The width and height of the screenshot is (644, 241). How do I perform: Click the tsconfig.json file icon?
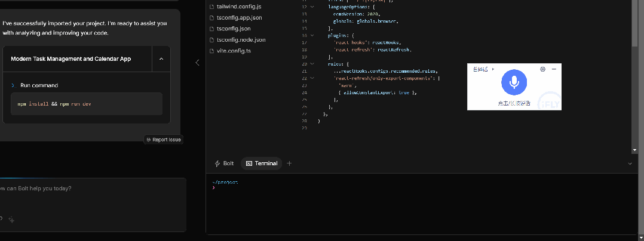[x=212, y=29]
